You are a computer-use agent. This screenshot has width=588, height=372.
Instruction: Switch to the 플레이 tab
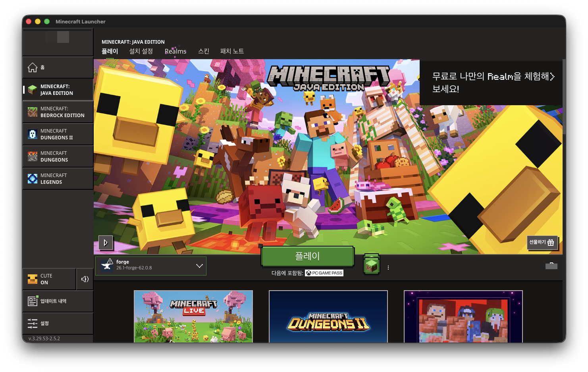[x=110, y=51]
